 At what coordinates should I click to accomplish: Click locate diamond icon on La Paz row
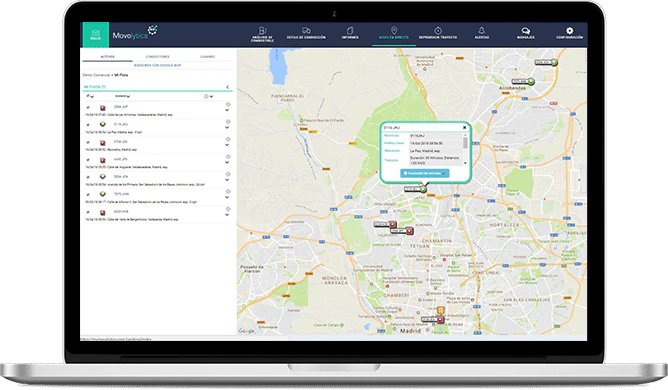(228, 122)
